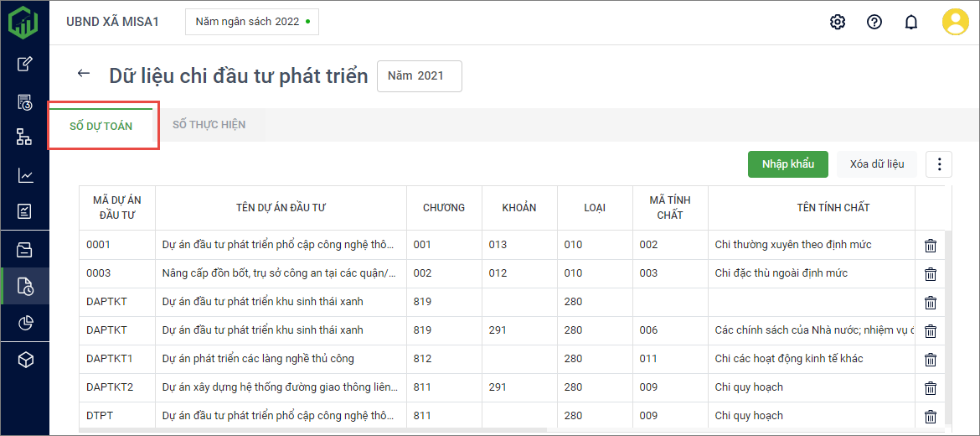Open the pie chart sidebar icon
Image resolution: width=980 pixels, height=436 pixels.
tap(25, 323)
